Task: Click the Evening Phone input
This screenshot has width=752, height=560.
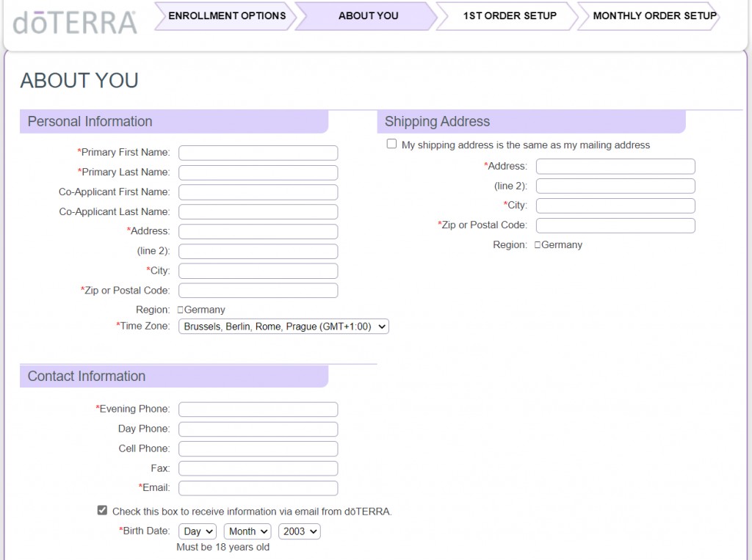Action: click(x=258, y=410)
